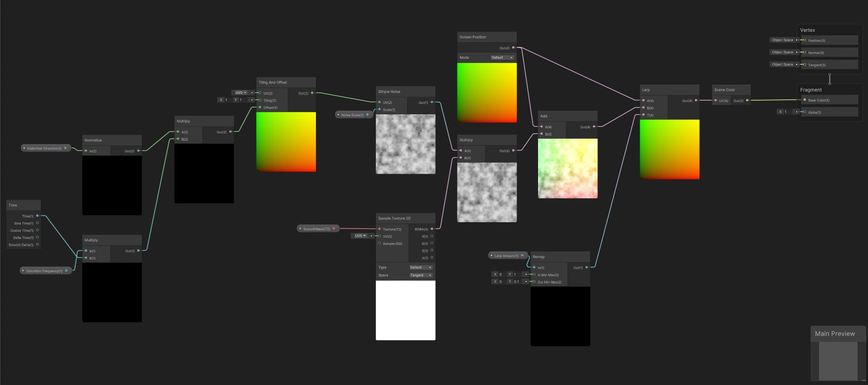Select the Screen Position node header
Screen dimensions: 868x385
(487, 37)
